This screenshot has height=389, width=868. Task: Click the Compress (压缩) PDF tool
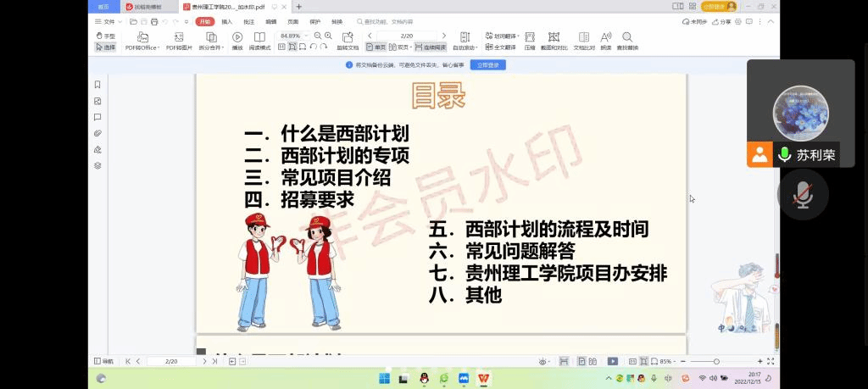pos(530,41)
